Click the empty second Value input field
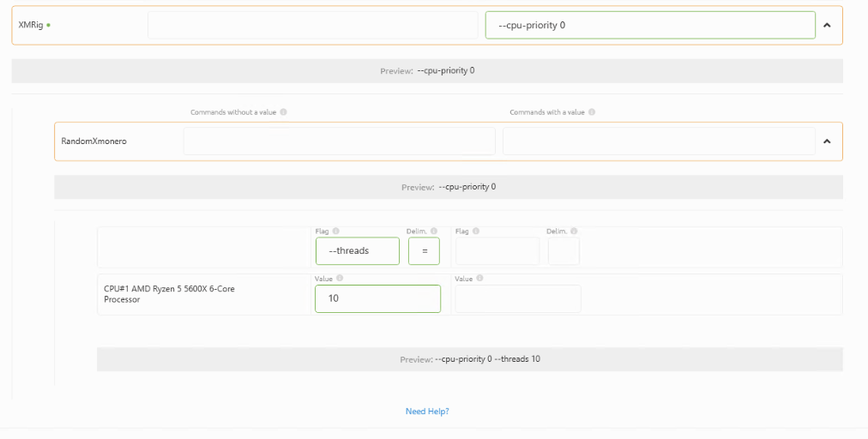868x439 pixels. (x=517, y=298)
